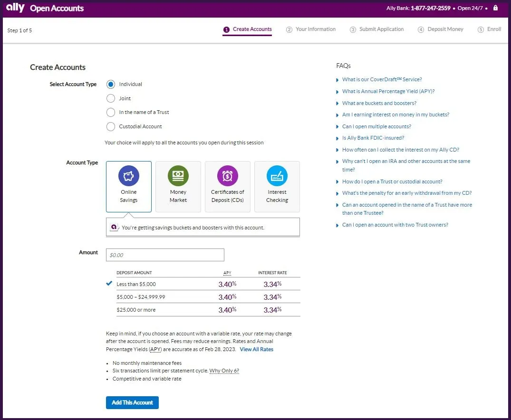Viewport: 511px width, 420px height.
Task: Switch to the Deposit Money step
Action: 445,29
